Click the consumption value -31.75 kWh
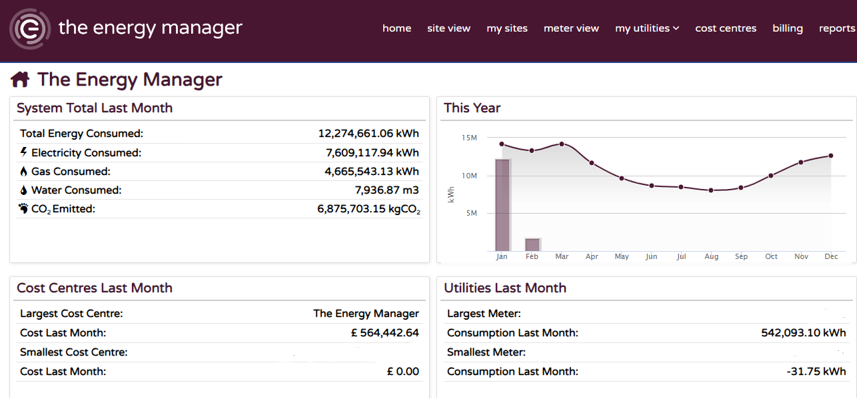The image size is (857, 398). [817, 372]
